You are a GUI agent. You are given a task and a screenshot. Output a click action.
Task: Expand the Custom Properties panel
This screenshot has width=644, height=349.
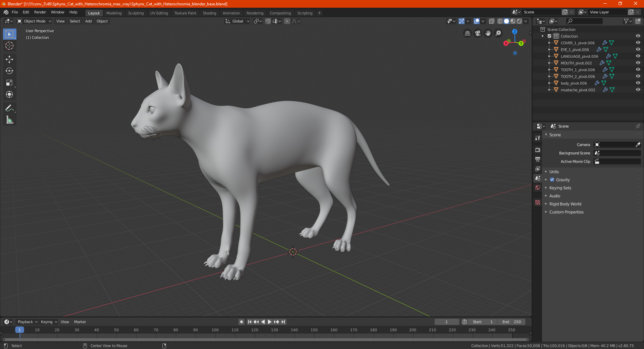566,212
